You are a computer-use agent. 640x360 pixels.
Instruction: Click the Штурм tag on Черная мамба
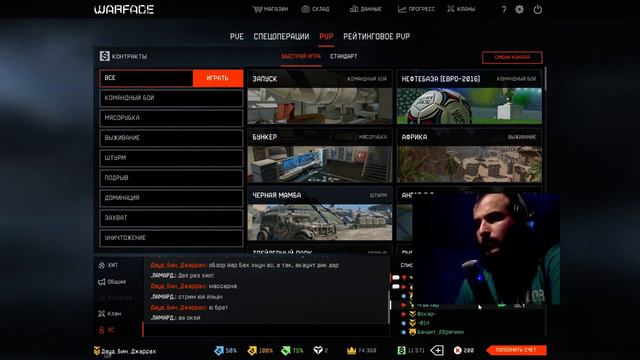[378, 196]
